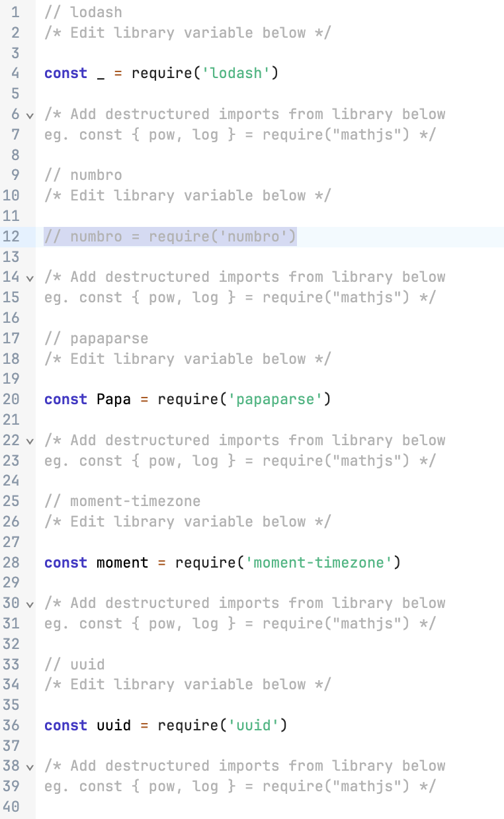The image size is (504, 819).
Task: Click the '// uuid' comment on line 33
Action: click(75, 664)
